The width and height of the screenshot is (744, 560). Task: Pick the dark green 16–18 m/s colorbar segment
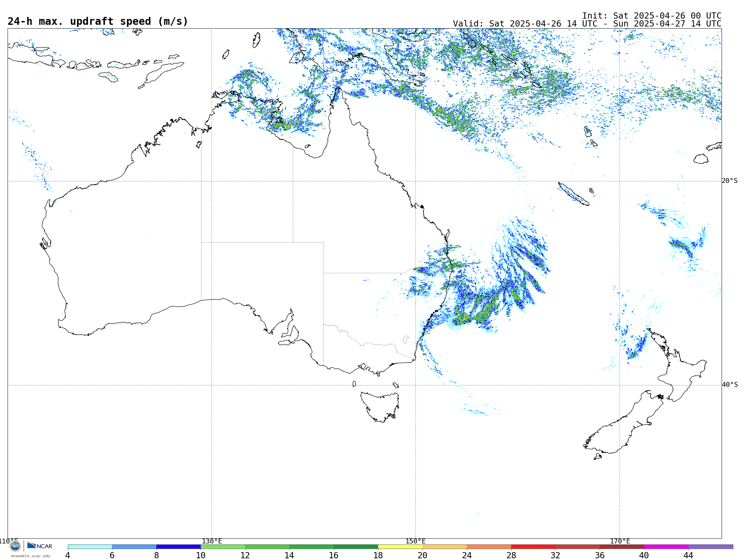pyautogui.click(x=356, y=547)
